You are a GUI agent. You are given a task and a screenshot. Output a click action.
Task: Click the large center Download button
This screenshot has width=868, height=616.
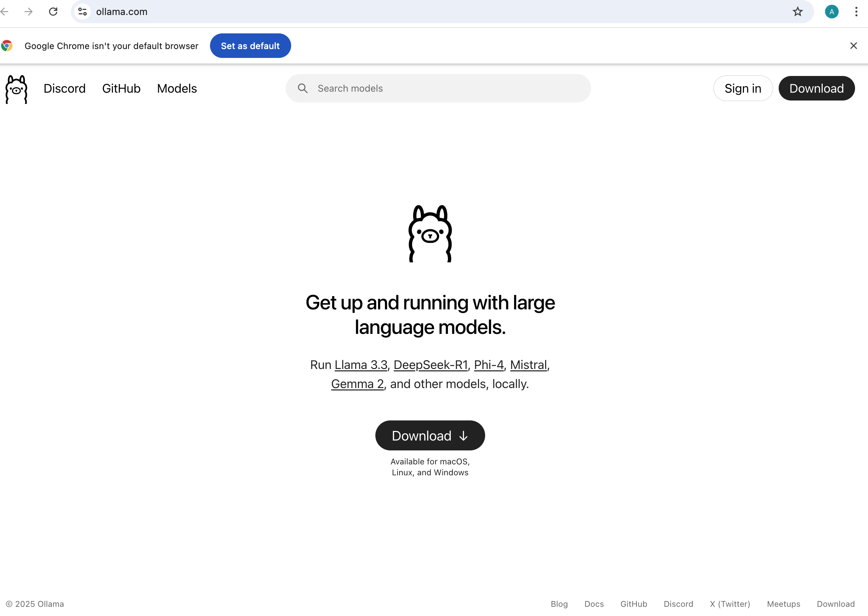click(430, 435)
